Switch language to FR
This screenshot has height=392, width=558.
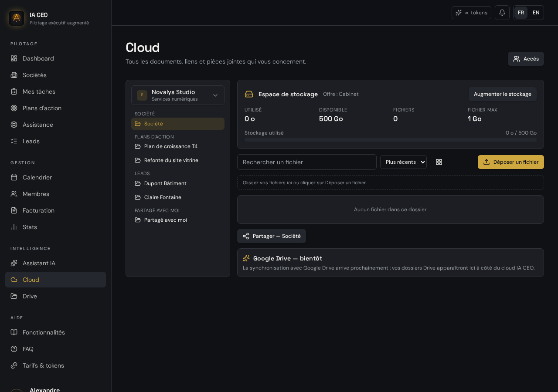521,13
